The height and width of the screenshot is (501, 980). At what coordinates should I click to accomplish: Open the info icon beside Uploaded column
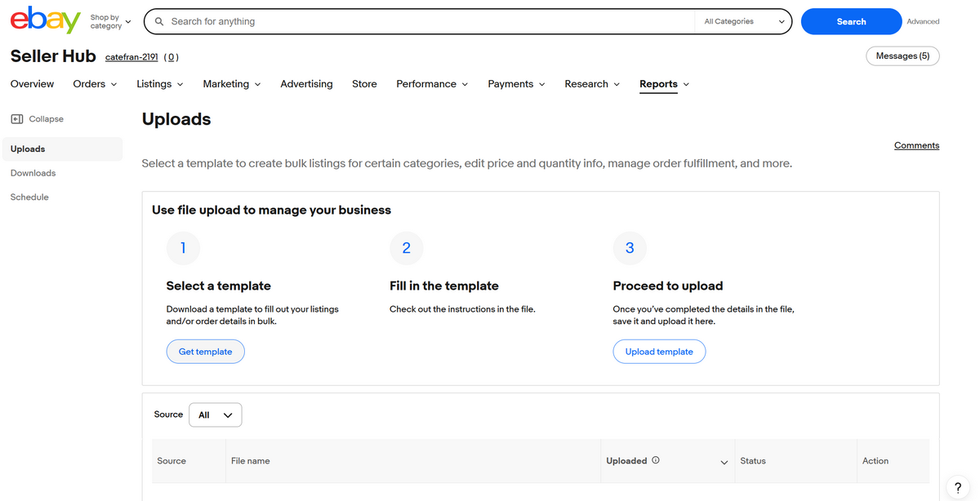point(656,460)
